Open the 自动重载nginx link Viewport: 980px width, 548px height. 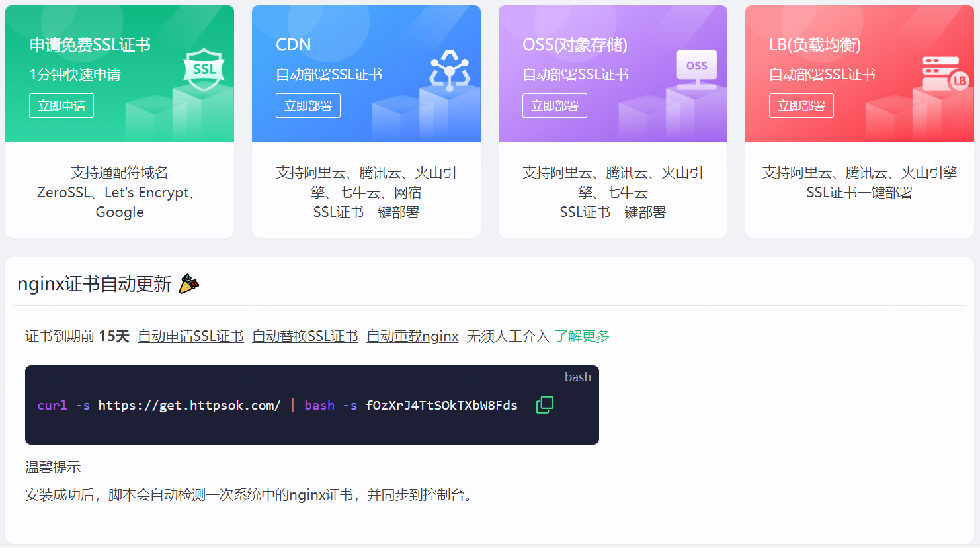pos(412,336)
